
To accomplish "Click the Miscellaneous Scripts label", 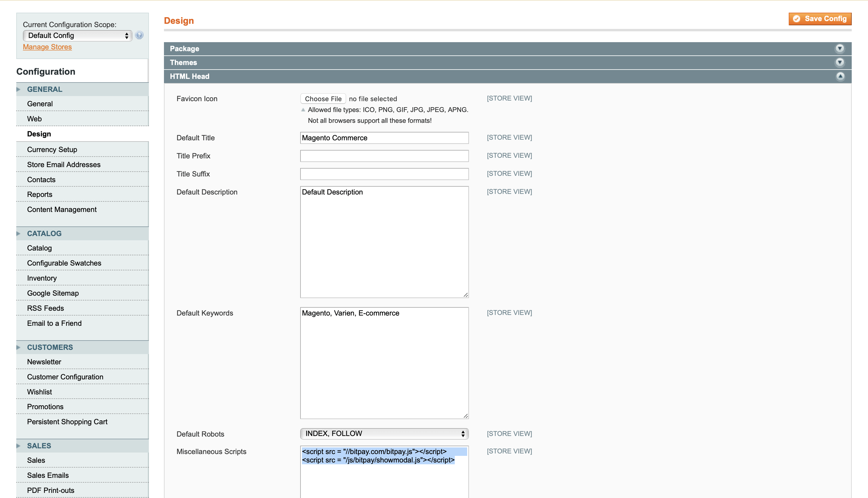I will coord(211,452).
